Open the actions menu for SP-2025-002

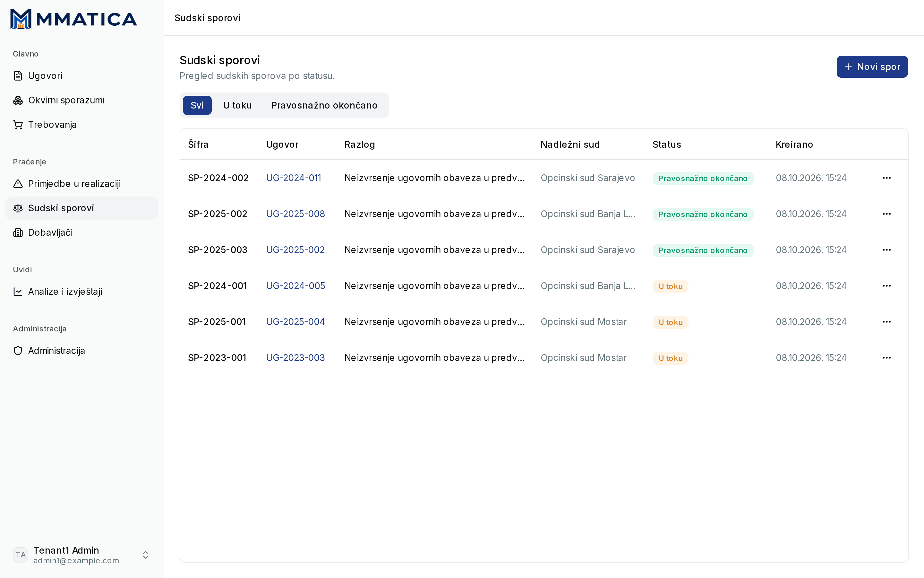coord(886,214)
